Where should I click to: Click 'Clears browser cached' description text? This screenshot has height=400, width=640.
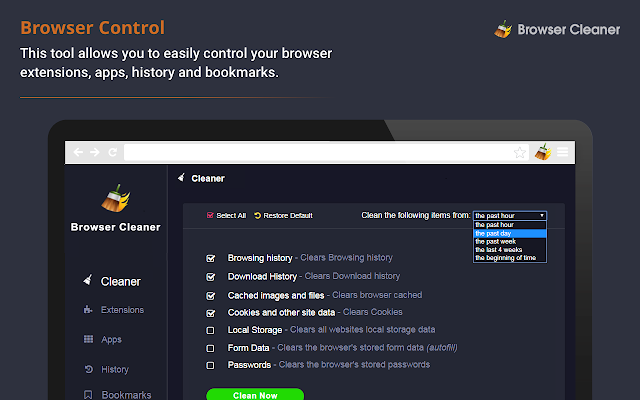click(x=377, y=295)
